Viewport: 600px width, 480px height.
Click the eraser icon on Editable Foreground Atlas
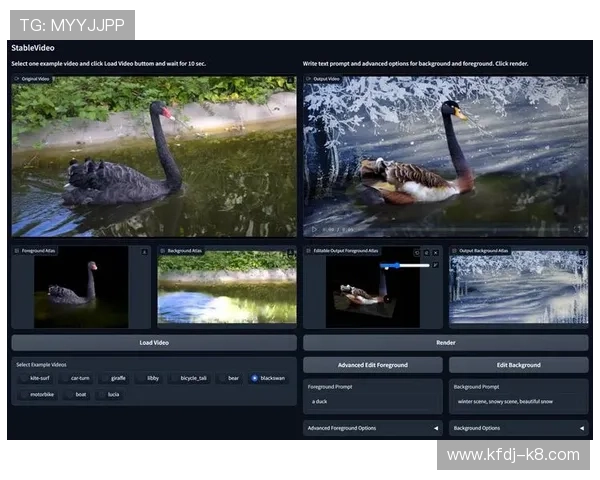click(427, 252)
